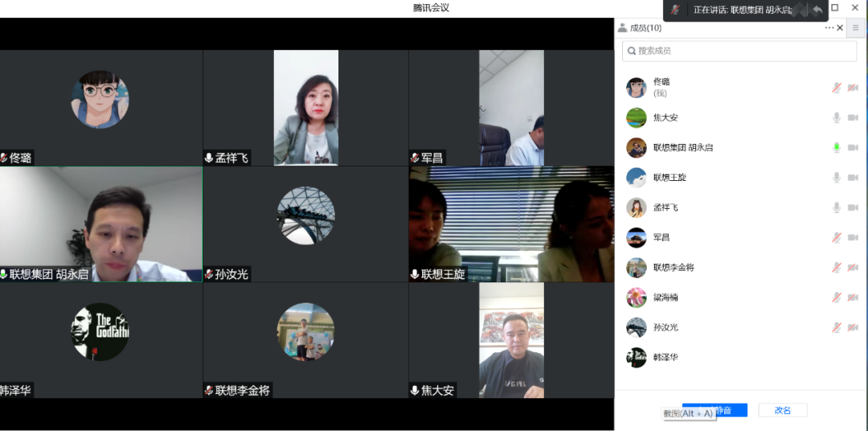Screen dimensions: 868x431
Task: Click camera icon next to 焦大安 in list
Action: pyautogui.click(x=853, y=117)
